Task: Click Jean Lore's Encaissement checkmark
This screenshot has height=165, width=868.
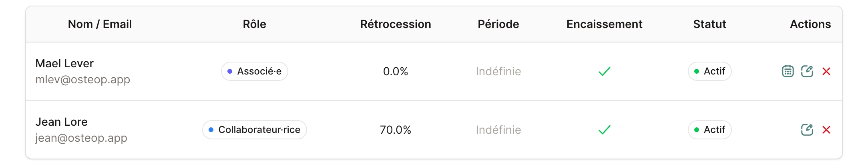Action: tap(604, 130)
